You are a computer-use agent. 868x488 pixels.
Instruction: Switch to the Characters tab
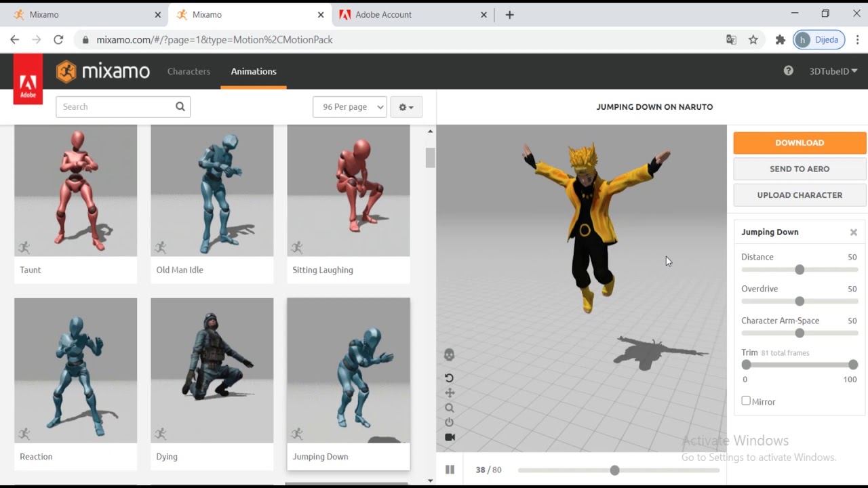click(x=189, y=71)
